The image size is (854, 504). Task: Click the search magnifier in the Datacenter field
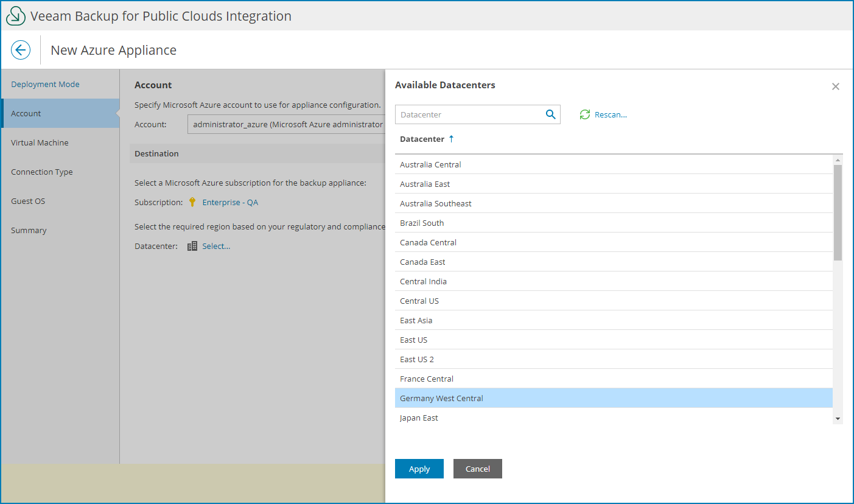point(550,114)
